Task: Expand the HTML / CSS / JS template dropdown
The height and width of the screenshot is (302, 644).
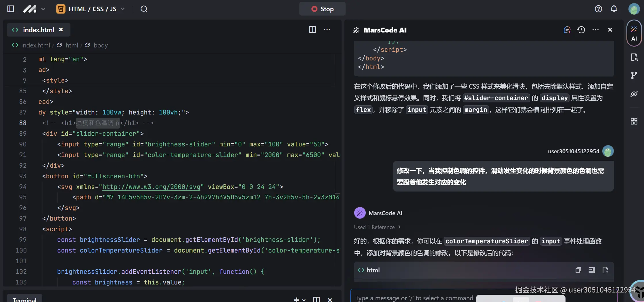Action: 123,9
